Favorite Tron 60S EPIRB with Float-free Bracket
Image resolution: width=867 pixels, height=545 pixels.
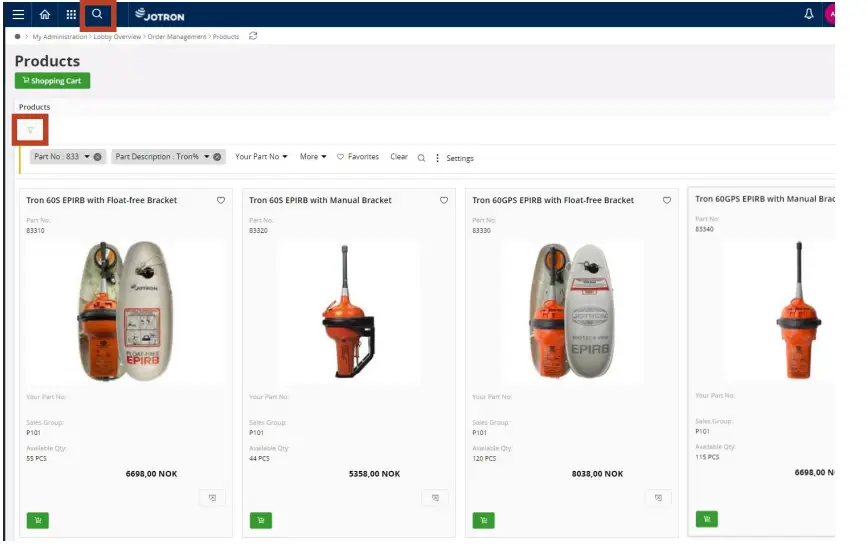point(221,200)
